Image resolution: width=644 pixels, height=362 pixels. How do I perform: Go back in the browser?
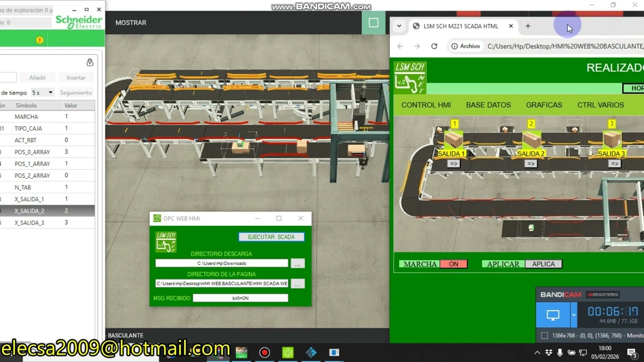(x=400, y=46)
